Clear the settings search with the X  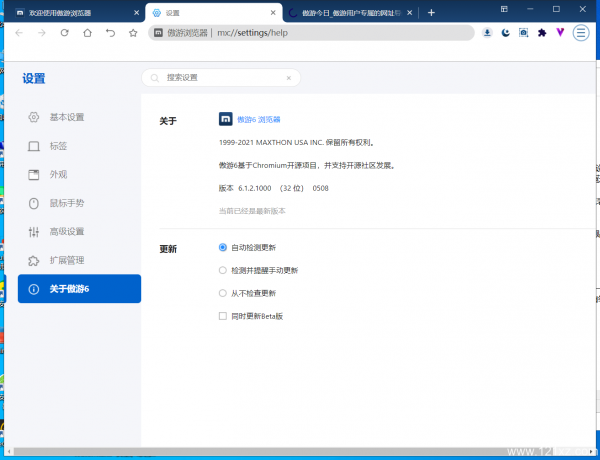tap(289, 78)
